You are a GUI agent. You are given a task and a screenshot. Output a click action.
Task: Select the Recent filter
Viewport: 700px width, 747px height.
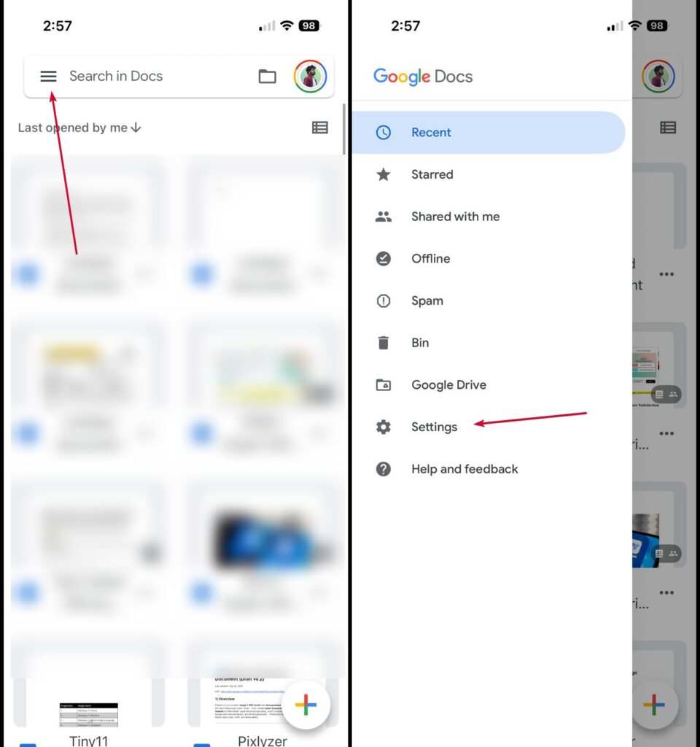click(x=431, y=132)
